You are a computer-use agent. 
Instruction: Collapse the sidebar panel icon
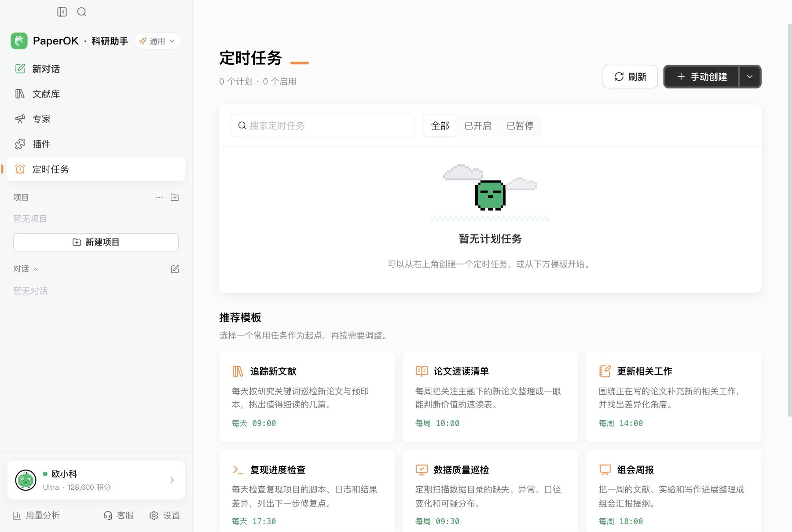pos(62,12)
